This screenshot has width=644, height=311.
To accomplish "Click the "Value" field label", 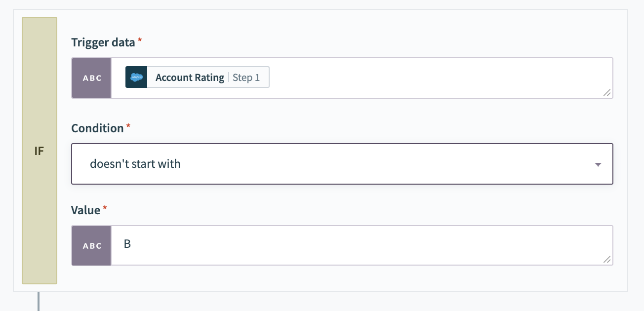I will (85, 210).
